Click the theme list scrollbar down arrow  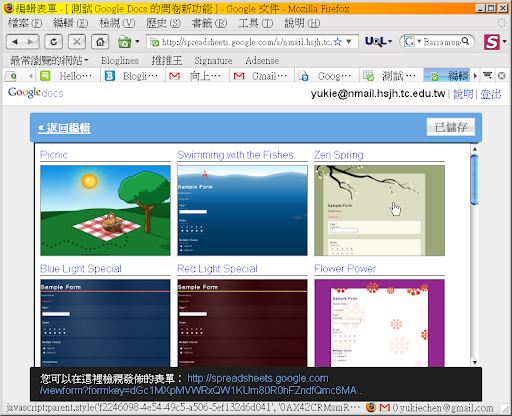[x=475, y=362]
